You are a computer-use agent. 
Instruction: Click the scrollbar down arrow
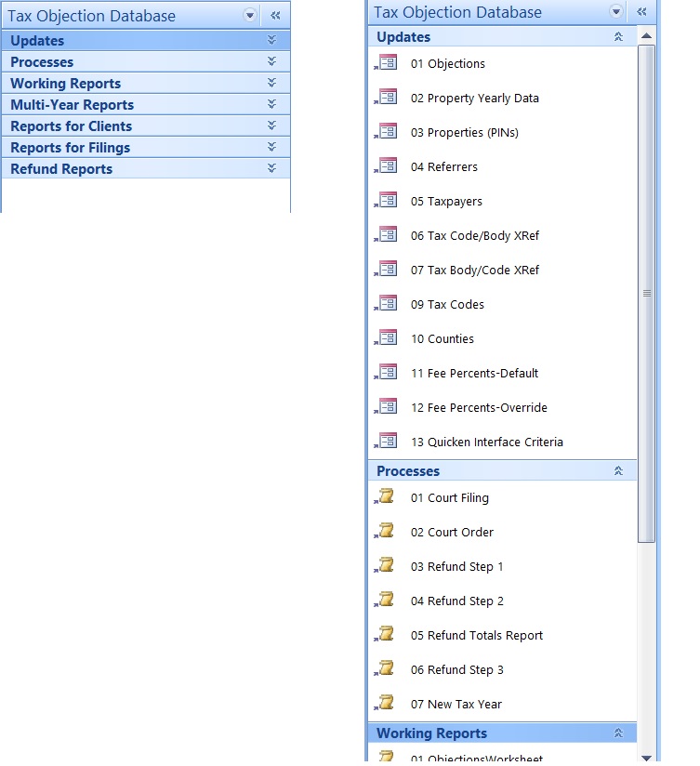646,758
